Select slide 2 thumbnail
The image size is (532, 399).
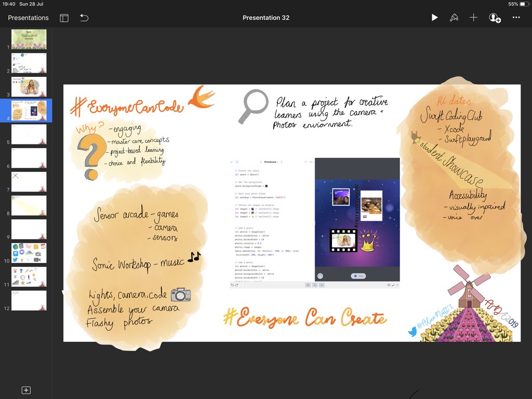point(29,62)
